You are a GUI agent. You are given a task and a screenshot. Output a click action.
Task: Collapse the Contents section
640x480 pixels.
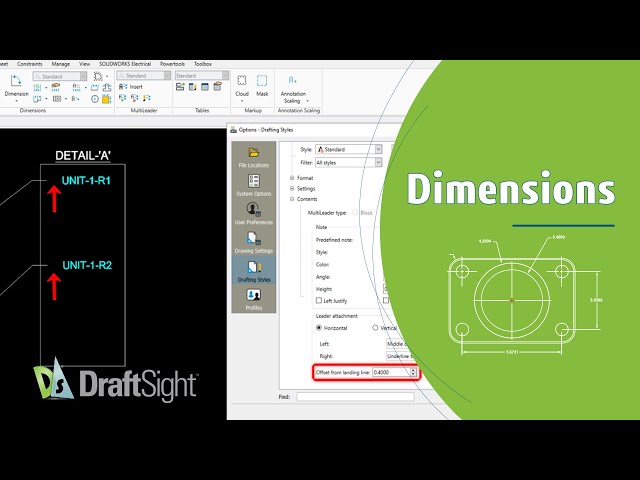[292, 199]
